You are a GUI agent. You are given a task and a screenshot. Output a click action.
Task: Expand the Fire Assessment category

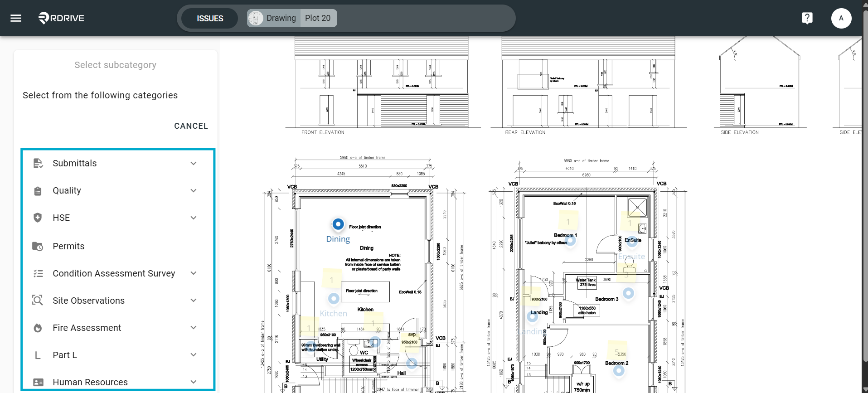coord(194,327)
